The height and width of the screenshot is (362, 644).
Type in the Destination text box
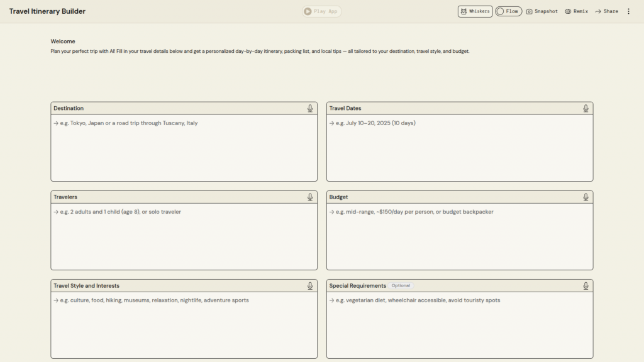point(184,148)
